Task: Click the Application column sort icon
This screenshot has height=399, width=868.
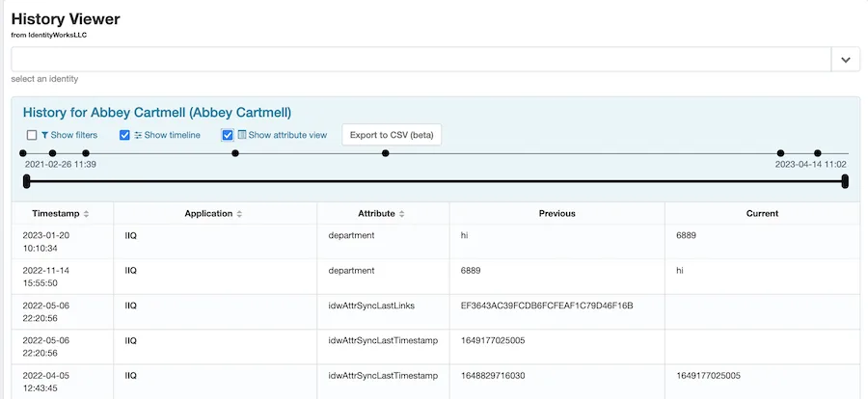Action: 239,214
